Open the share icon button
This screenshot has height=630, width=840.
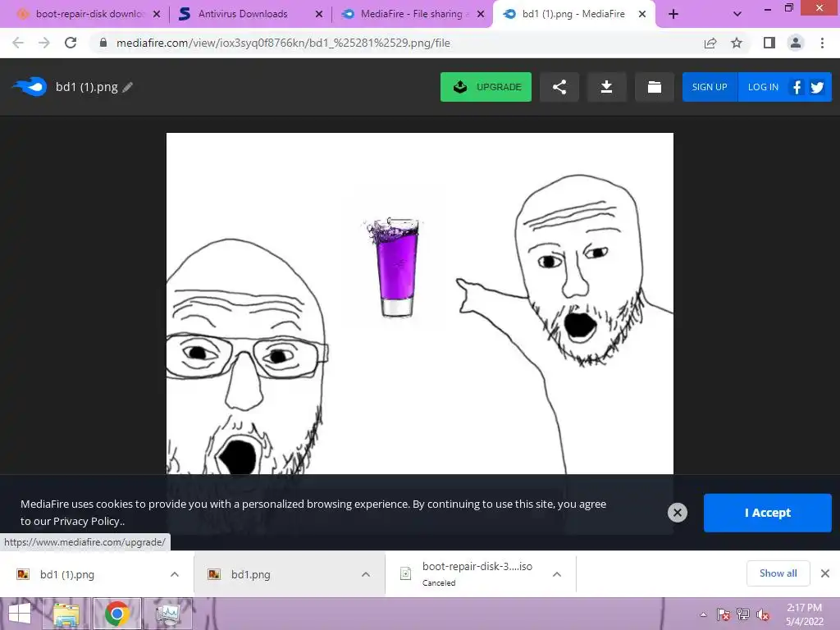[x=559, y=87]
